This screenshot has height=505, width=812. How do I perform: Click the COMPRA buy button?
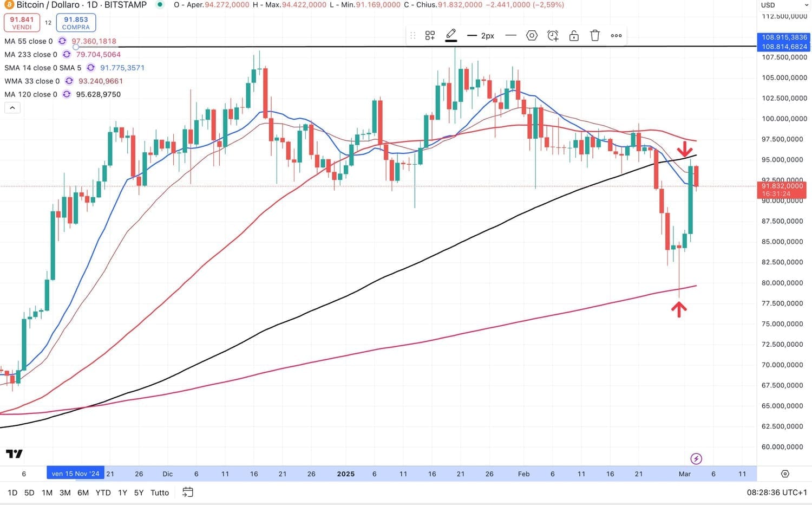pos(76,23)
